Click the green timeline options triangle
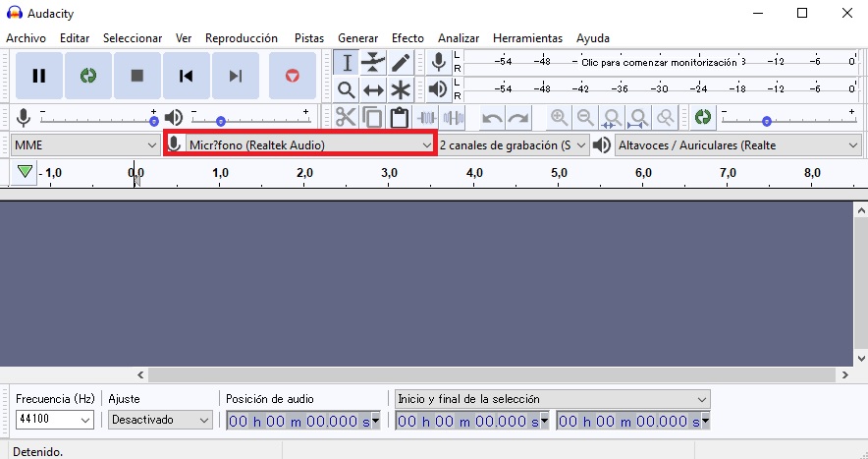868x459 pixels. click(x=25, y=172)
